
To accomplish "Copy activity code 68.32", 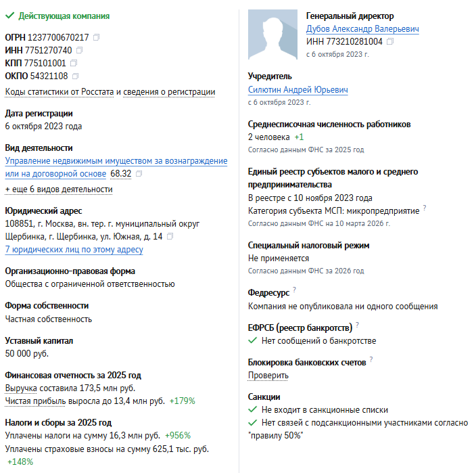I will 139,174.
